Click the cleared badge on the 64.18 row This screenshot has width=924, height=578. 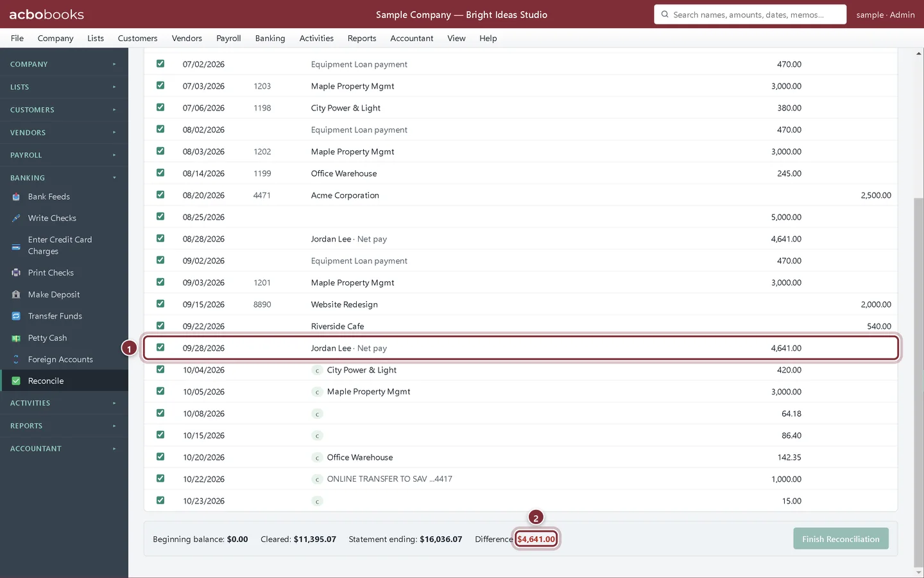pos(317,414)
